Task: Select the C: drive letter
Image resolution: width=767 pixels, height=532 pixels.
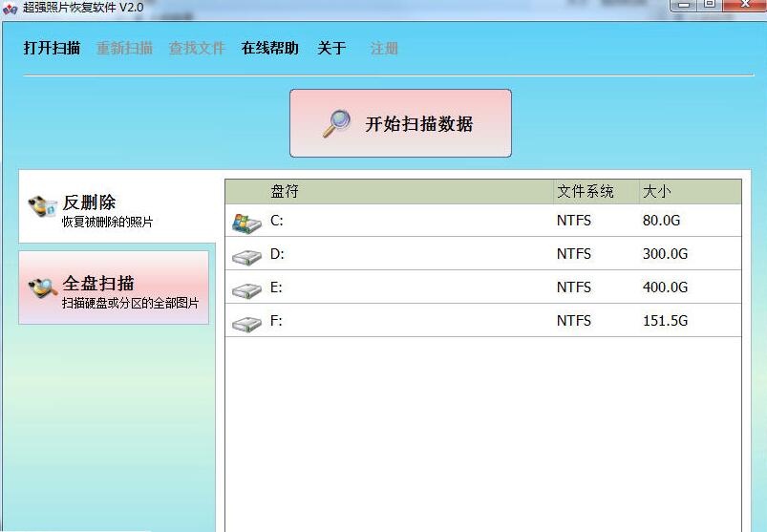Action: tap(277, 221)
